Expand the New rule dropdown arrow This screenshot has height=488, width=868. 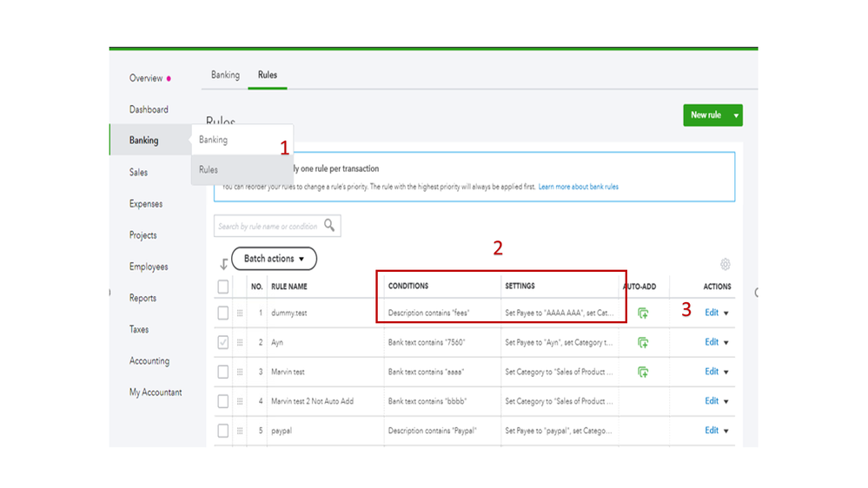pos(736,115)
